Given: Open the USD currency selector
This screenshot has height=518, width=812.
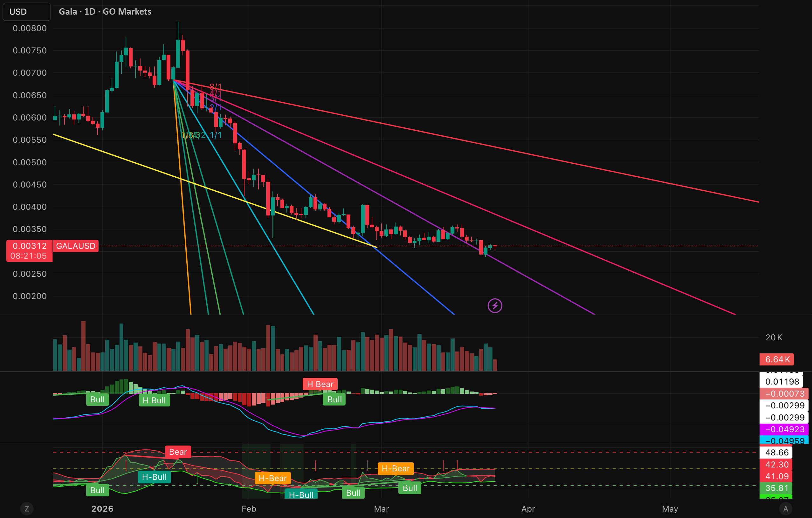Looking at the screenshot, I should [x=27, y=12].
